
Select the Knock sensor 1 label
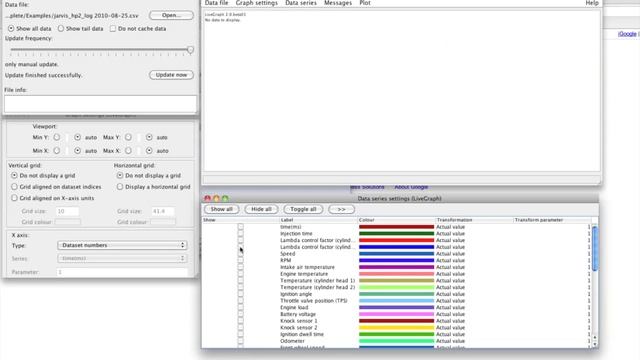(x=298, y=321)
